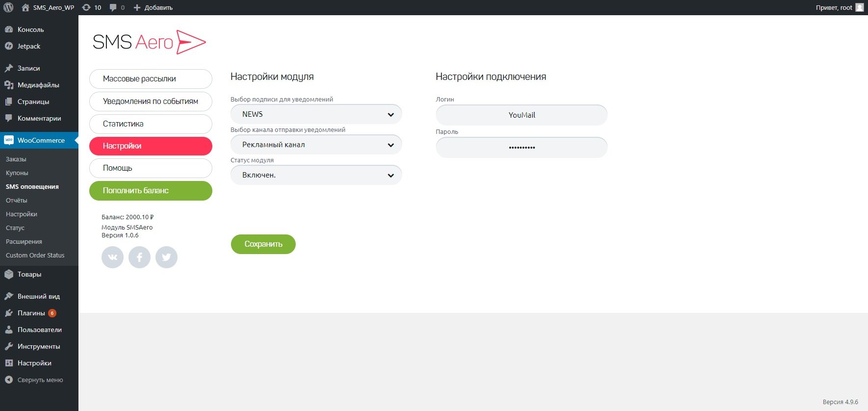
Task: Open the root user avatar
Action: point(860,7)
